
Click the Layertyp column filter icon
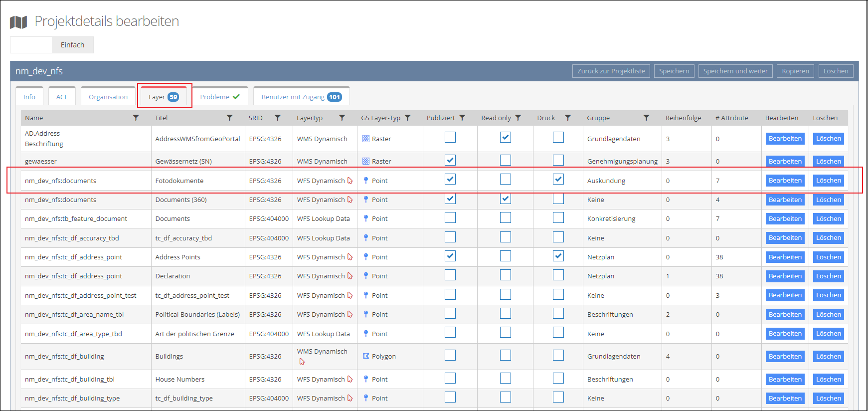342,118
